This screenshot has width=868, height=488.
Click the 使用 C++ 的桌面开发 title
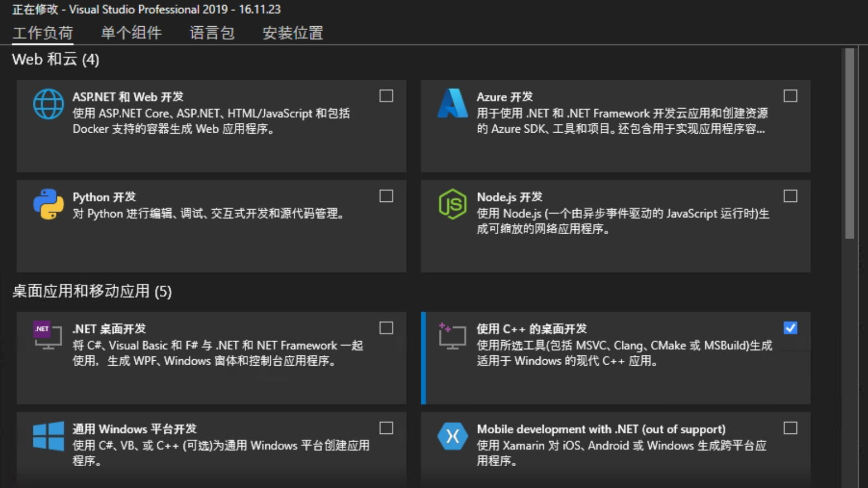tap(532, 329)
